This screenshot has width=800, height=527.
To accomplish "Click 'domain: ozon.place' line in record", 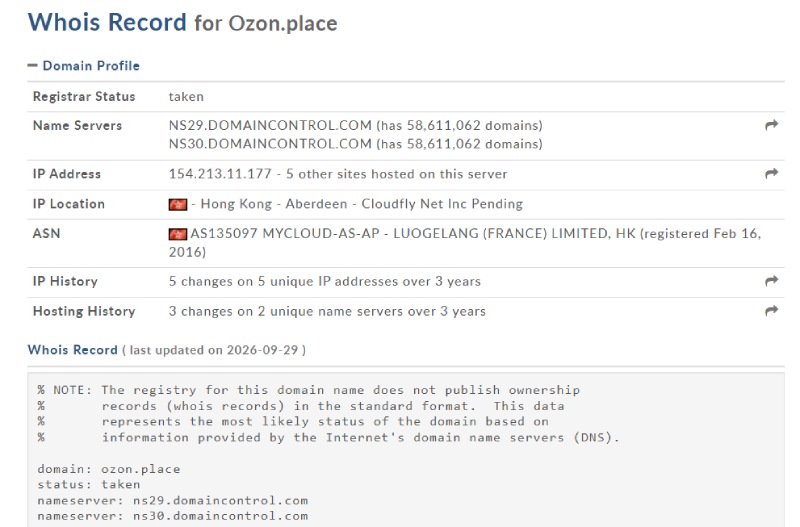I will pos(109,469).
